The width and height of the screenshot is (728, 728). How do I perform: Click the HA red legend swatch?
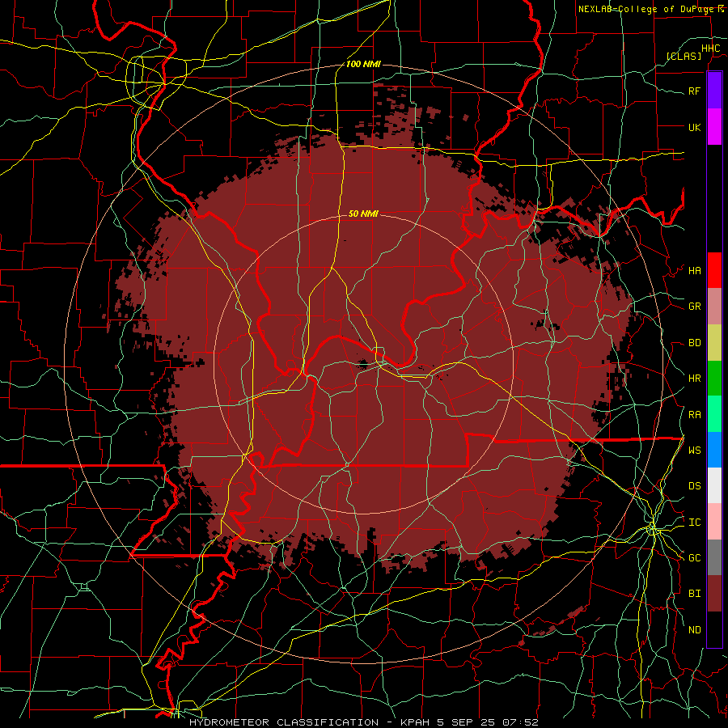714,270
